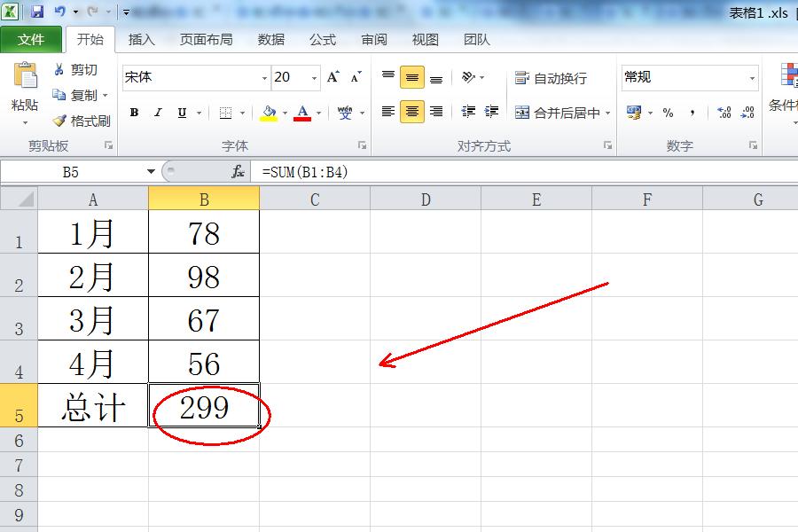Open the number group dialog launcher
The width and height of the screenshot is (798, 532).
tap(753, 145)
